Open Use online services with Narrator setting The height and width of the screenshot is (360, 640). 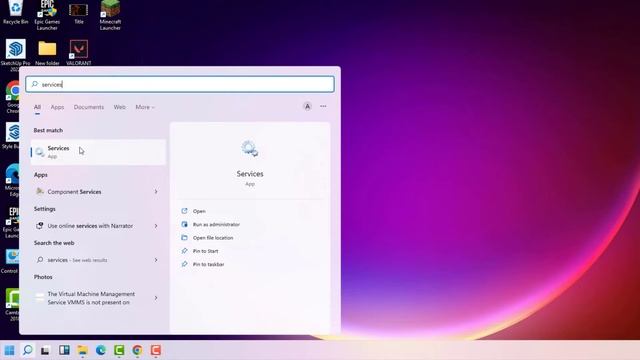[98, 226]
